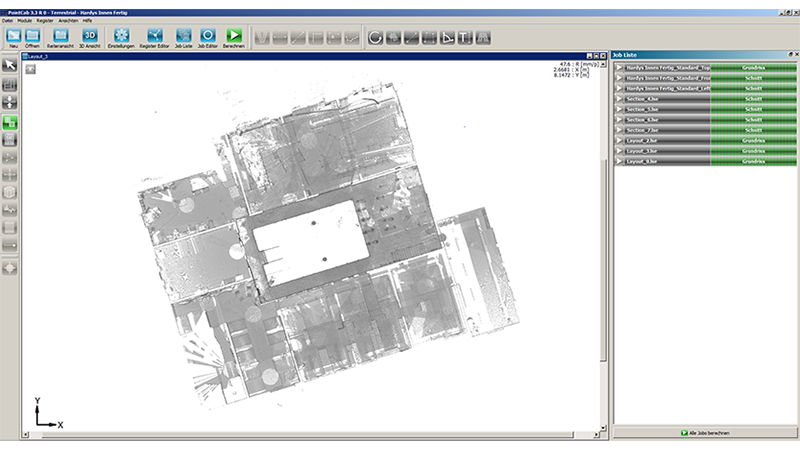Click the Grundriss status of Standard_Top job

[754, 67]
